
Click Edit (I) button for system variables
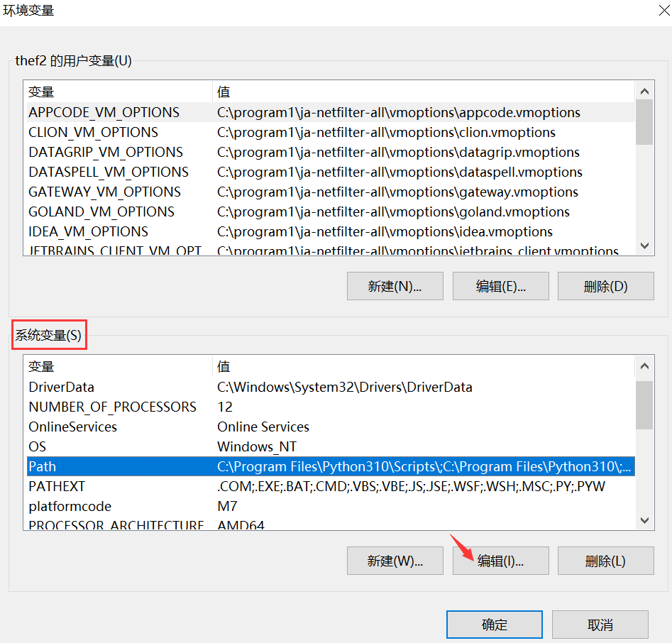[x=500, y=561]
